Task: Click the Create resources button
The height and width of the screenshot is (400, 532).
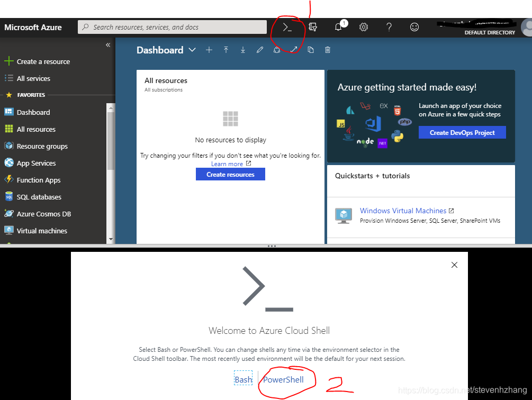Action: tap(230, 174)
